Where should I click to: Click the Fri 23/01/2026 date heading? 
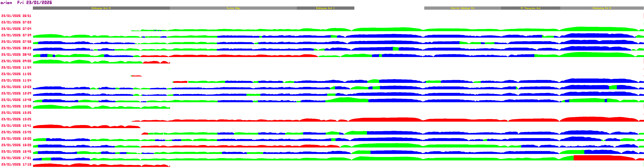[34, 3]
